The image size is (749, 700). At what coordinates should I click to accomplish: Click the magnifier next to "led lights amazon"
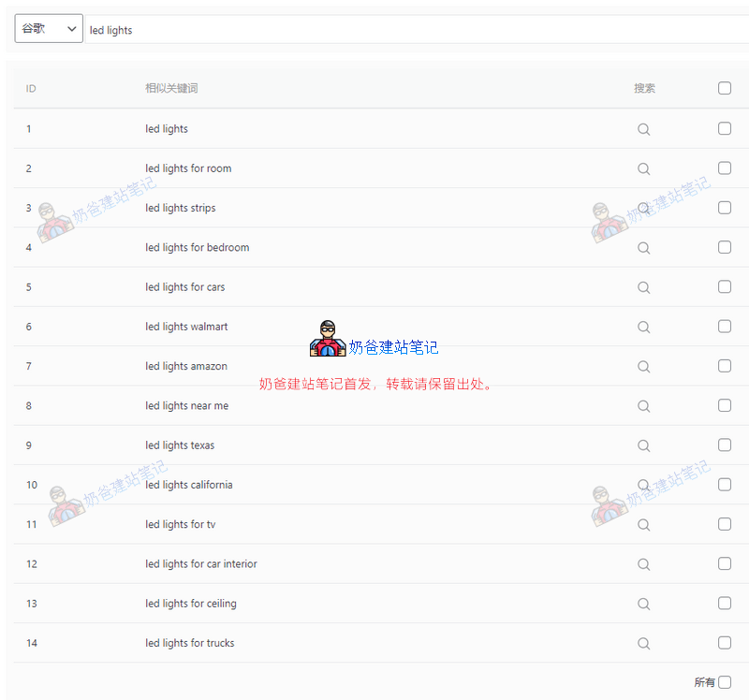point(643,366)
